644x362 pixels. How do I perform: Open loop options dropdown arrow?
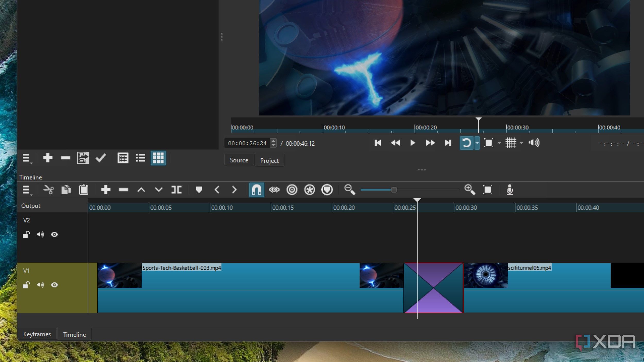pyautogui.click(x=477, y=143)
